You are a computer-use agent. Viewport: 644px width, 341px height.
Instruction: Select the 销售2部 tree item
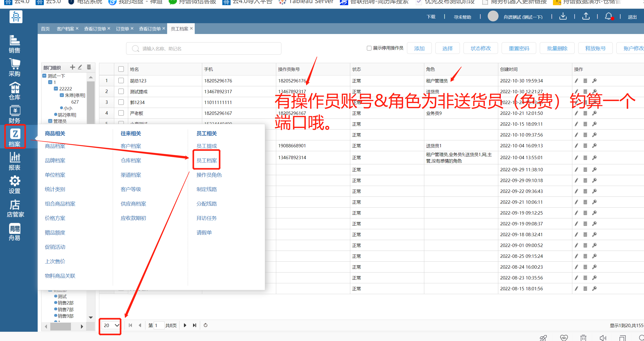[66, 303]
